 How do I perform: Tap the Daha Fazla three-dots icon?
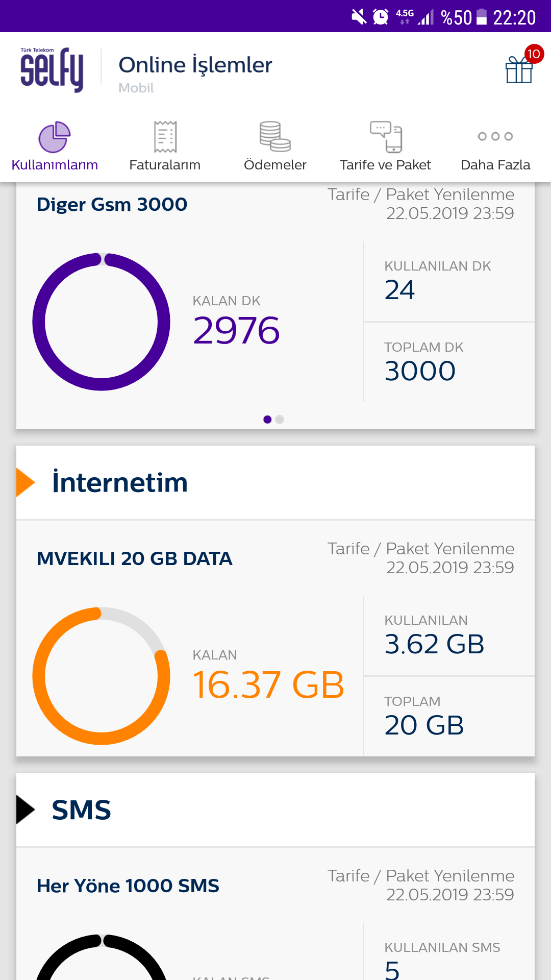(x=495, y=136)
